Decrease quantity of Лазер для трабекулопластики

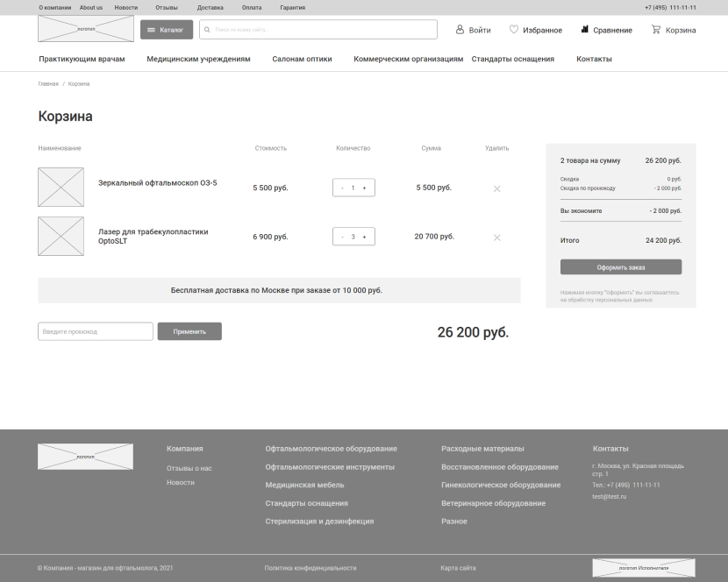click(343, 237)
